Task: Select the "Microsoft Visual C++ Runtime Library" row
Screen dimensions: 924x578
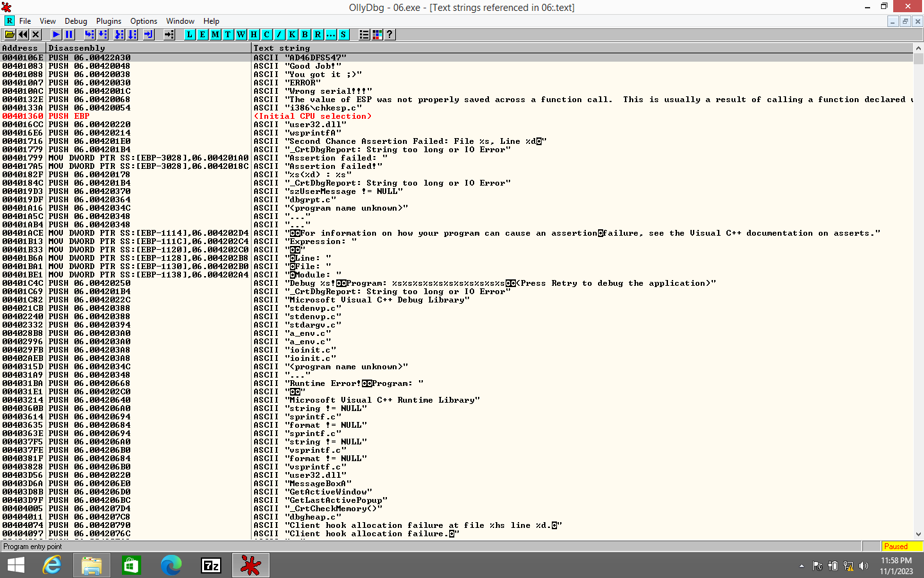Action: coord(456,400)
